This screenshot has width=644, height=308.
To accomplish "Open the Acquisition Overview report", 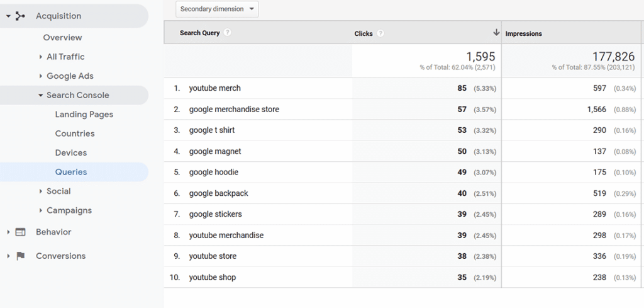I will 62,37.
